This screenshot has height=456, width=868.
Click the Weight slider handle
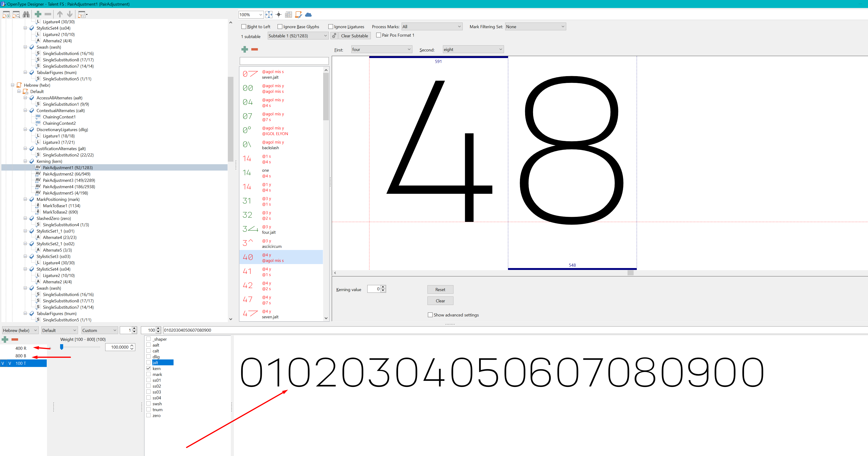tap(62, 347)
